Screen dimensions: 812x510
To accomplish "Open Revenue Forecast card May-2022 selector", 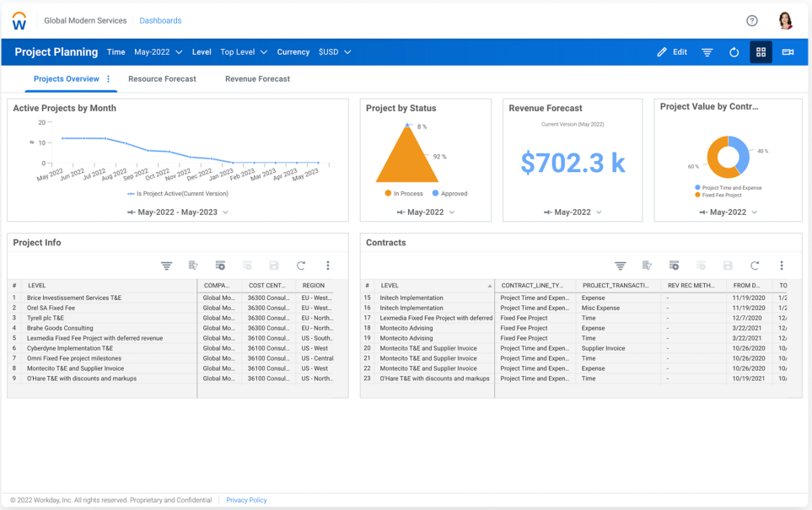I will point(573,212).
